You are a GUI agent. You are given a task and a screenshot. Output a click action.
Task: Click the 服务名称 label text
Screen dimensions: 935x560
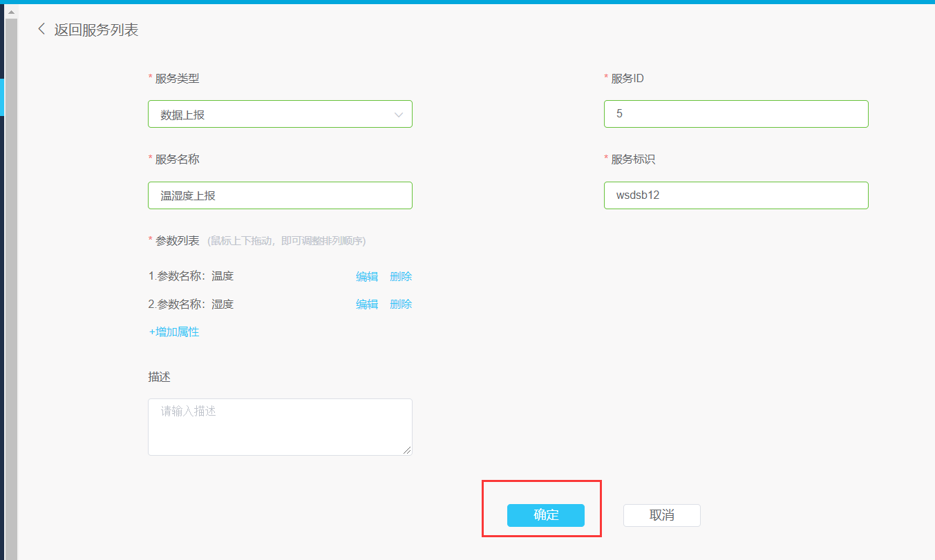[x=177, y=160]
